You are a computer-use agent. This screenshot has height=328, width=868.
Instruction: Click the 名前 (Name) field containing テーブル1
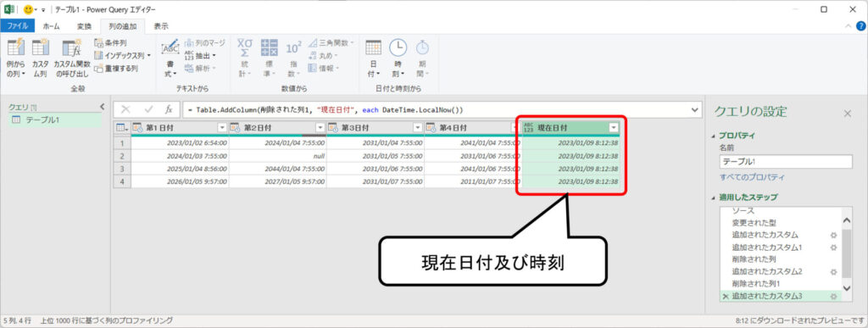786,162
